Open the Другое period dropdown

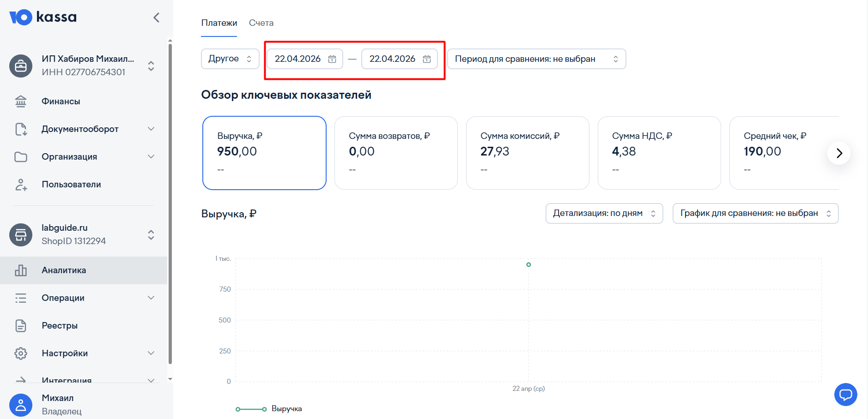pyautogui.click(x=230, y=59)
